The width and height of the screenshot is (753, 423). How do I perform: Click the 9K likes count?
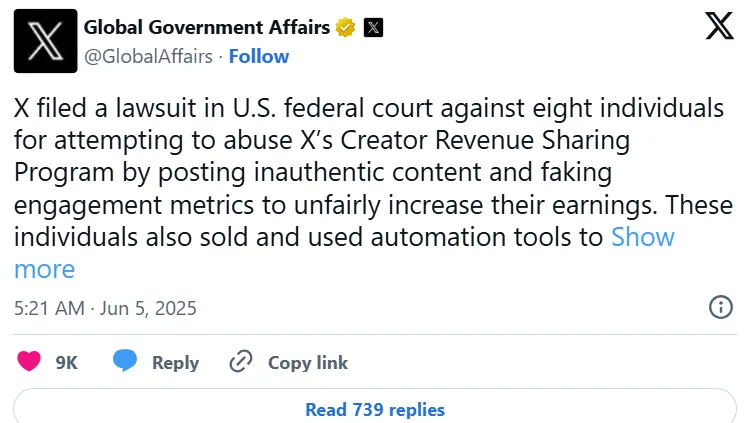pos(67,363)
